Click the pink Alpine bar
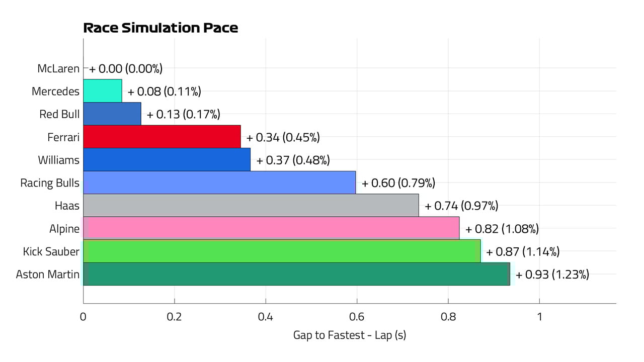The height and width of the screenshot is (362, 644). [x=271, y=228]
